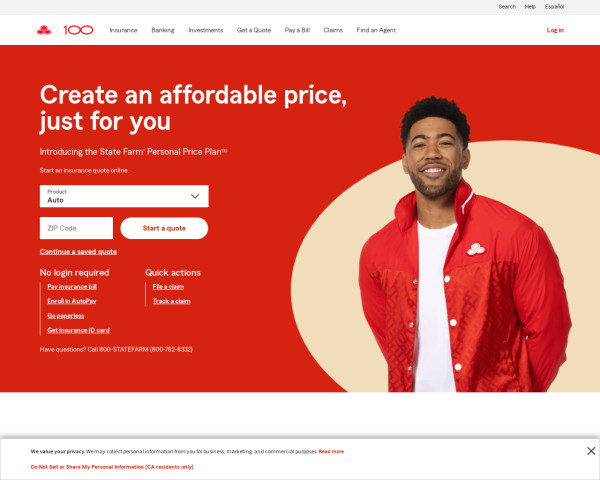Screen dimensions: 600x480
Task: Open Find an Agent page
Action: pos(376,30)
